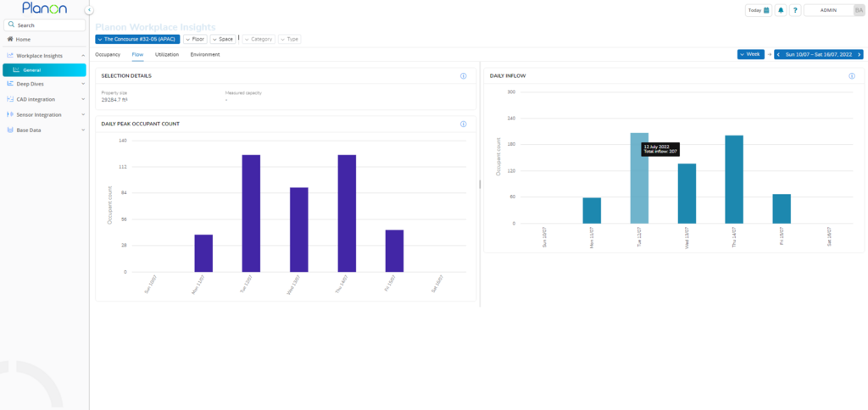The width and height of the screenshot is (868, 410).
Task: Open the Week period dropdown
Action: (x=751, y=54)
